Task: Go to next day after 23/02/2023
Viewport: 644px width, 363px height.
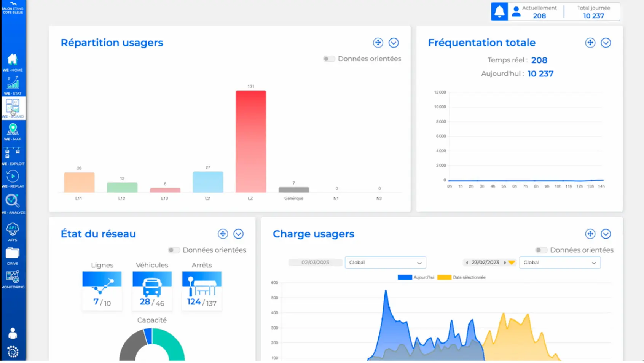Action: coord(505,263)
